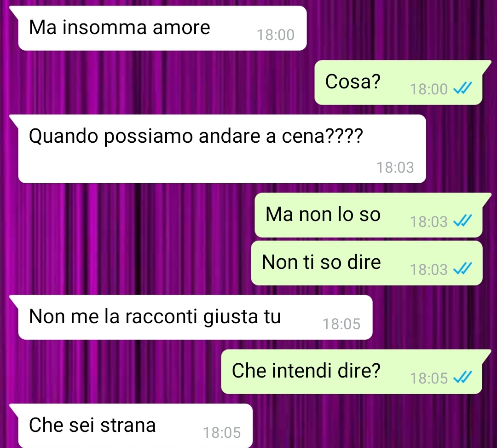
Task: Tap the blue read-receipt checkmarks on 'Cosa?'
Action: [462, 88]
